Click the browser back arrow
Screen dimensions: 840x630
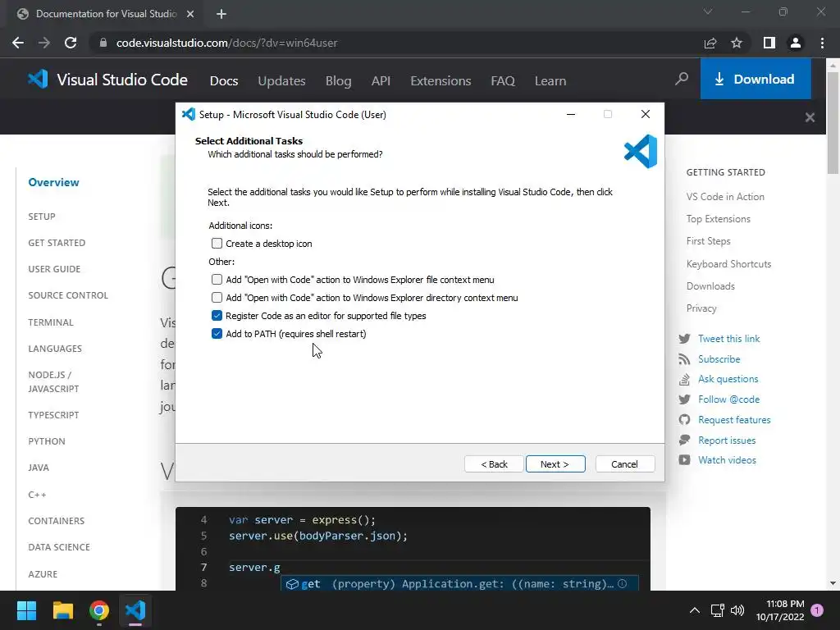(18, 43)
